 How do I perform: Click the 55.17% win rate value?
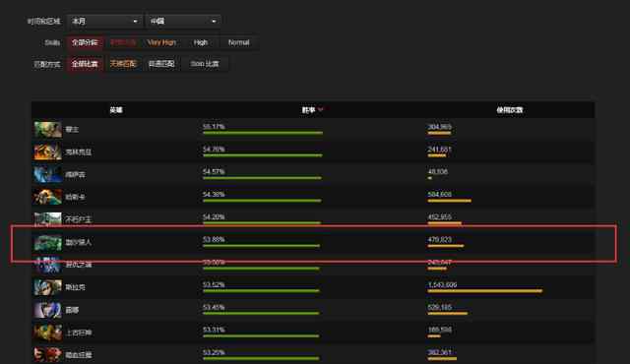pyautogui.click(x=214, y=127)
